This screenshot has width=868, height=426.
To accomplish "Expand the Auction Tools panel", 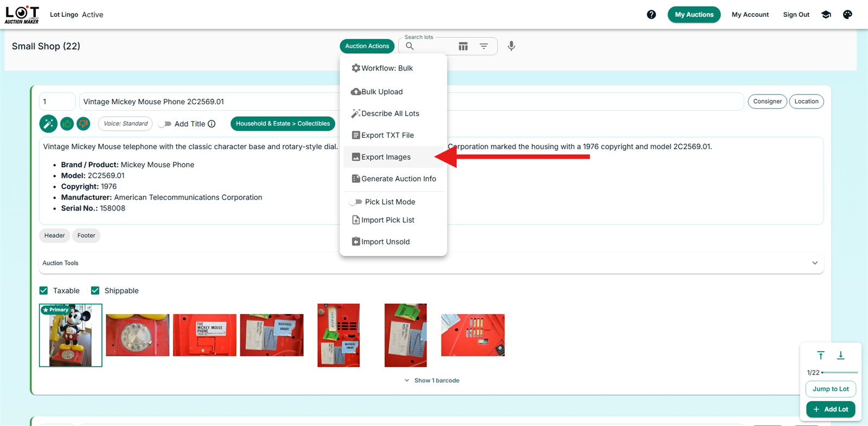I will (x=431, y=263).
